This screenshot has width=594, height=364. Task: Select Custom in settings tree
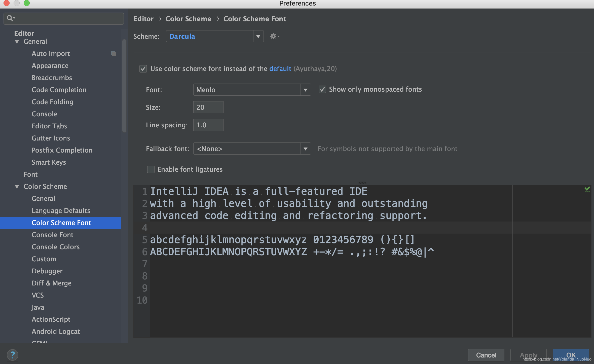point(44,259)
